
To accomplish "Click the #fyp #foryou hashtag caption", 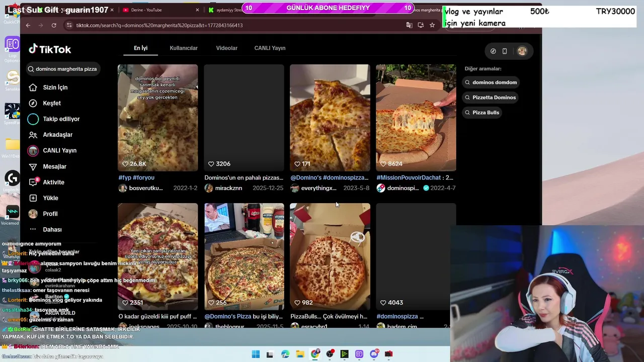I will tap(136, 177).
